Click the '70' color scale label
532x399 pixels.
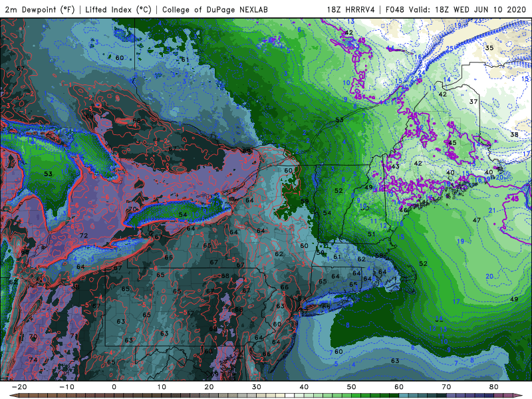click(446, 387)
